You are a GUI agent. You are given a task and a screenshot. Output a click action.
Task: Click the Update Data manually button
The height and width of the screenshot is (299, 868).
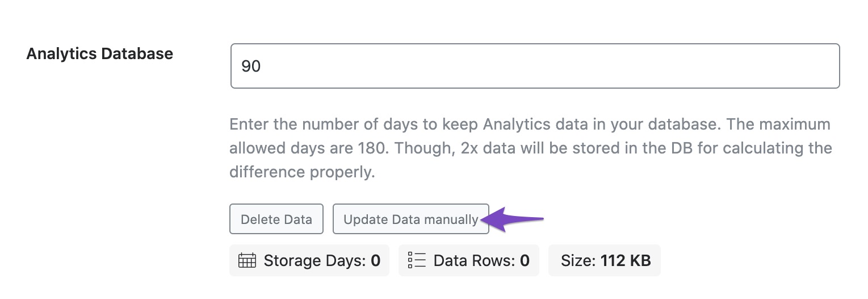pyautogui.click(x=410, y=219)
